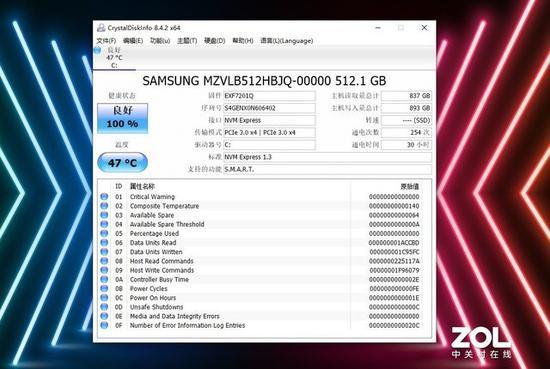Screen dimensions: 550x369
Task: Click the 原始值 column header
Action: pos(410,187)
